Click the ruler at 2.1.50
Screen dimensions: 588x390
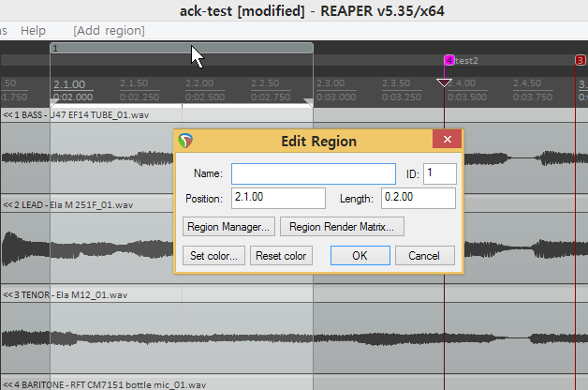tap(134, 83)
